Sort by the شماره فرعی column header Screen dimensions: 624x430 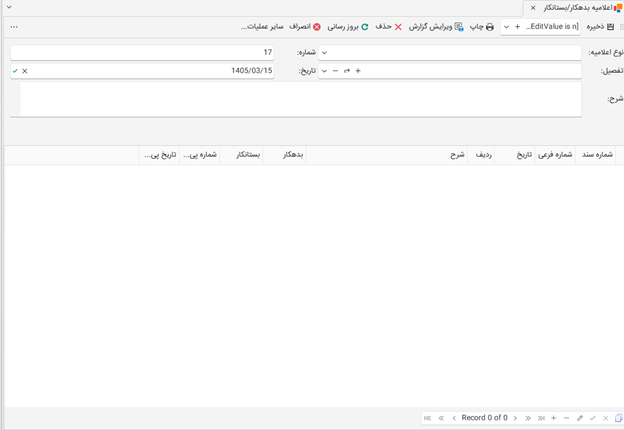click(555, 155)
